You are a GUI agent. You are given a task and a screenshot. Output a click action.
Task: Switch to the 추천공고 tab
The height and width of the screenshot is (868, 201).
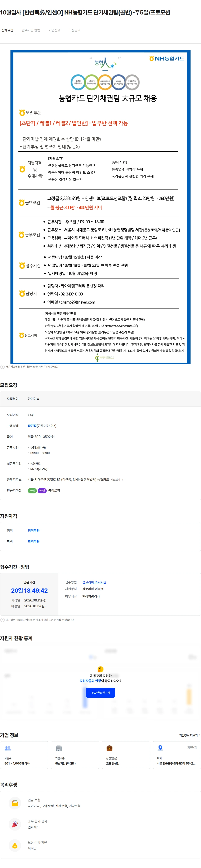point(75,30)
